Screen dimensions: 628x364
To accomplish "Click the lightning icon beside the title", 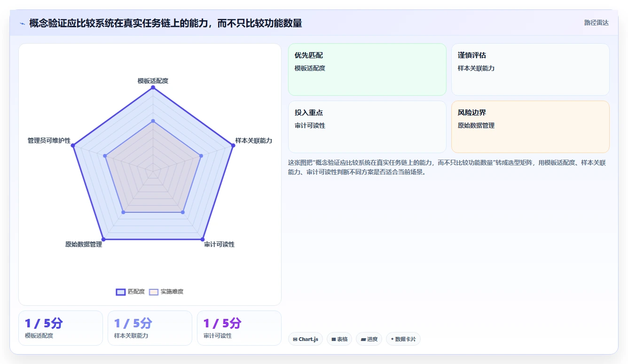I will coord(23,23).
